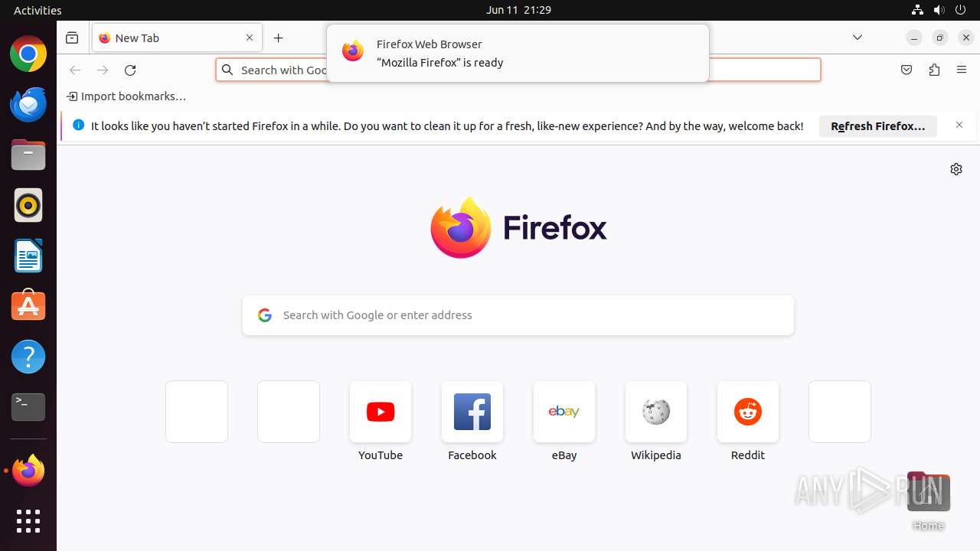Expand the list all tabs chevron
Screen dimensions: 980x551
point(857,37)
